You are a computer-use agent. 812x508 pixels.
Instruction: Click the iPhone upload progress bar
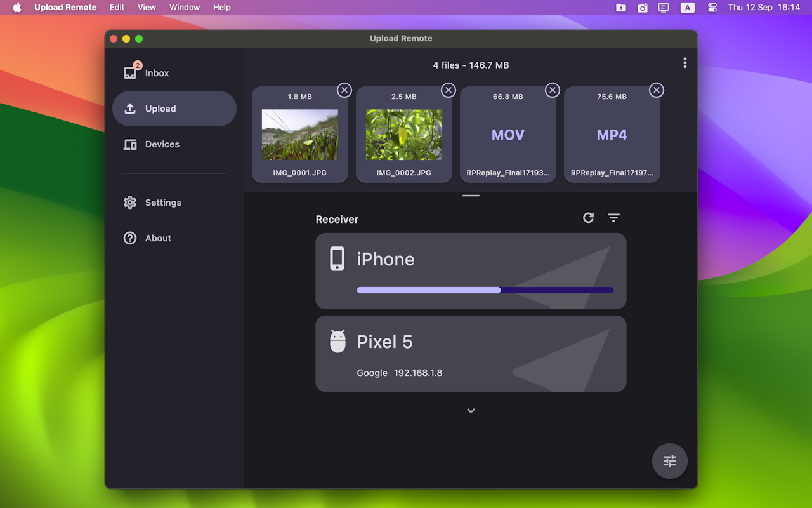click(485, 290)
